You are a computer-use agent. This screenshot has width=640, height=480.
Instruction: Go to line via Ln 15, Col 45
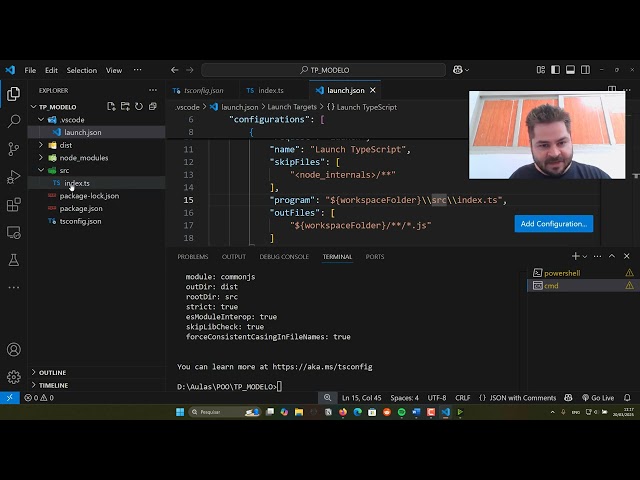[362, 398]
